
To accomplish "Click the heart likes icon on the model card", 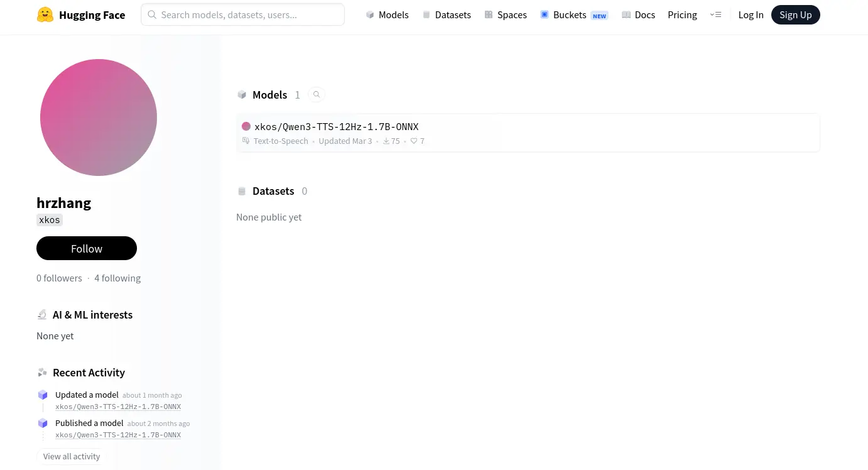I will (414, 141).
